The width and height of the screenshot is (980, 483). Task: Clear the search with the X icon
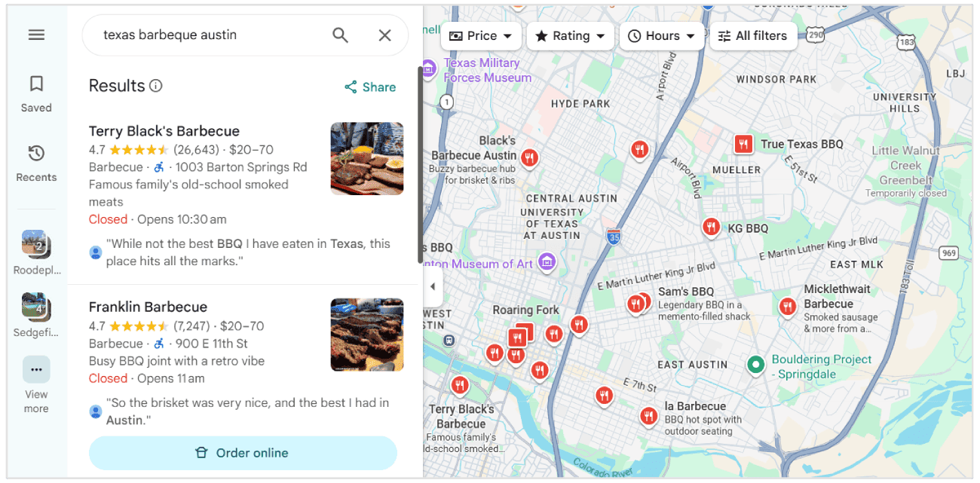point(384,35)
